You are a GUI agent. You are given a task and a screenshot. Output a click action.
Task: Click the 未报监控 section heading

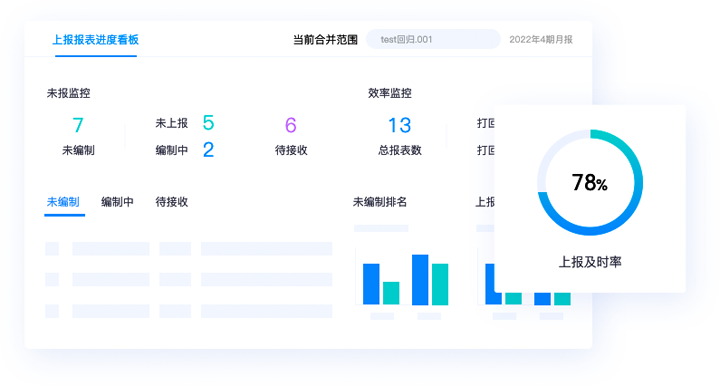coord(68,93)
